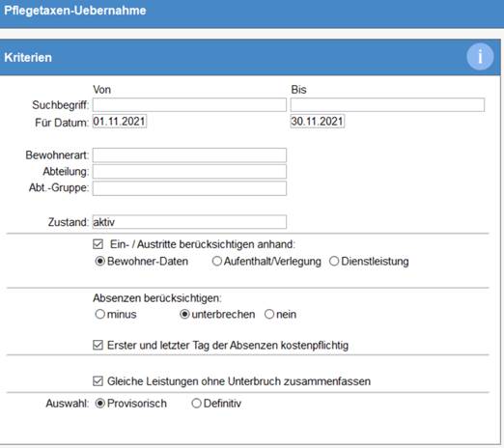
Task: Focus the Abteilung input field
Action: 189,172
